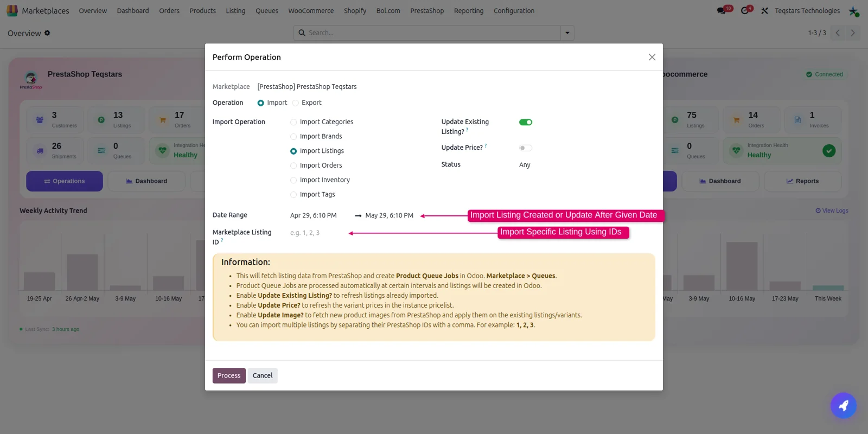Click the Connected status badge
The image size is (868, 434).
[x=825, y=74]
